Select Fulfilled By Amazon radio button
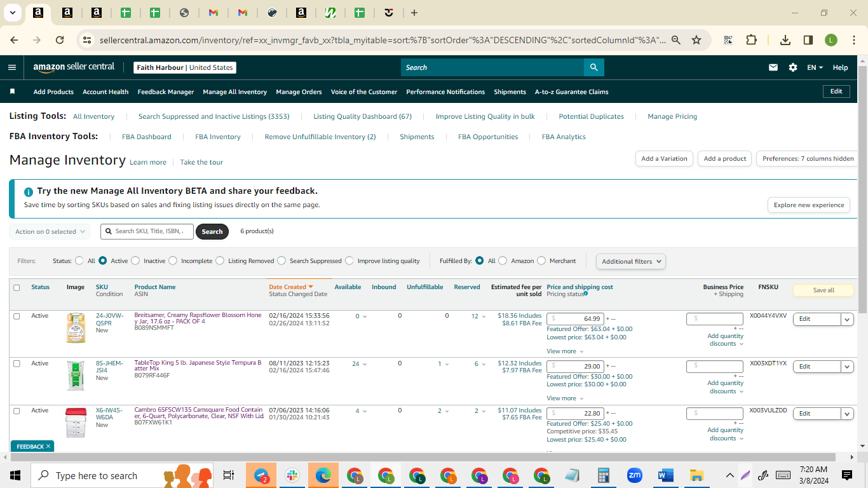Viewport: 868px width, 488px height. click(x=503, y=261)
